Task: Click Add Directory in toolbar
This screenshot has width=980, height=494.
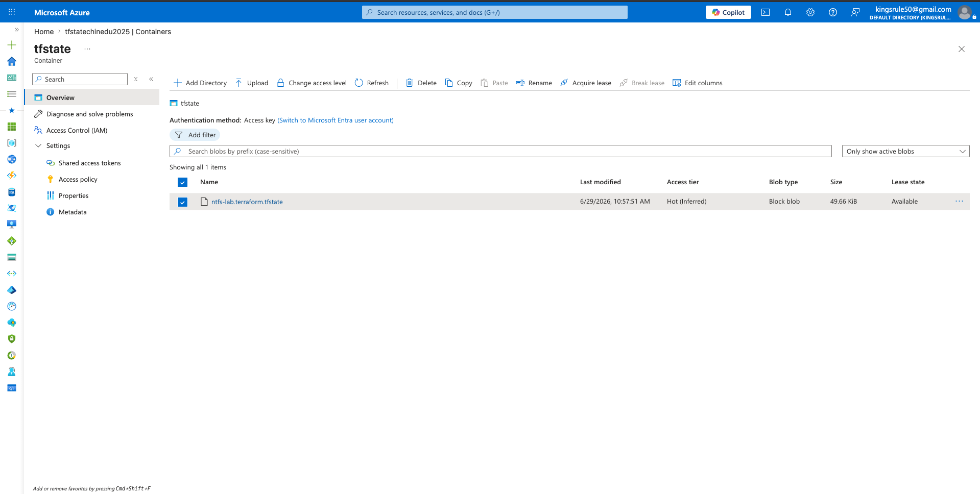Action: click(x=200, y=83)
